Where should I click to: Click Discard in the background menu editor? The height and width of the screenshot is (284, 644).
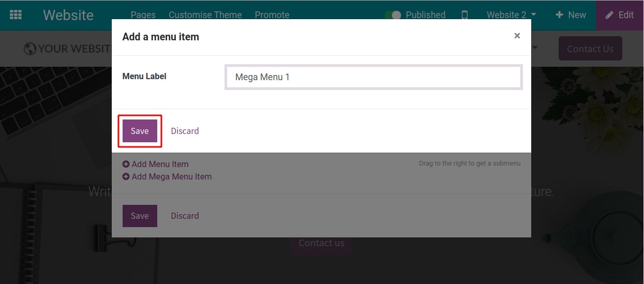point(185,216)
